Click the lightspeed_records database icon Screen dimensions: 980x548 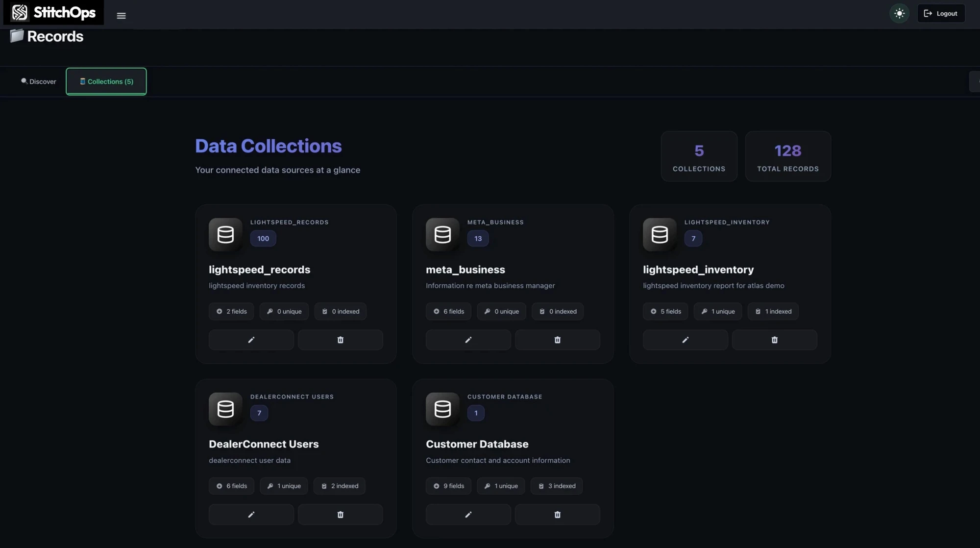click(x=225, y=235)
